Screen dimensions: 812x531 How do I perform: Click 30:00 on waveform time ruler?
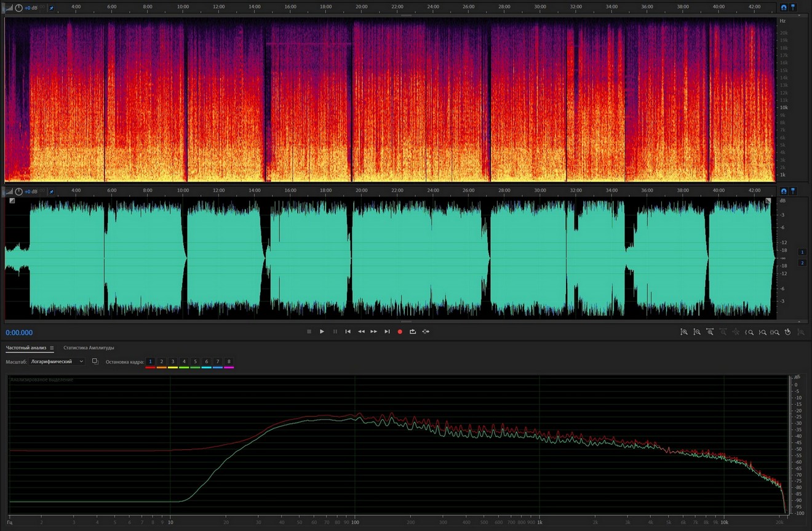[x=540, y=190]
